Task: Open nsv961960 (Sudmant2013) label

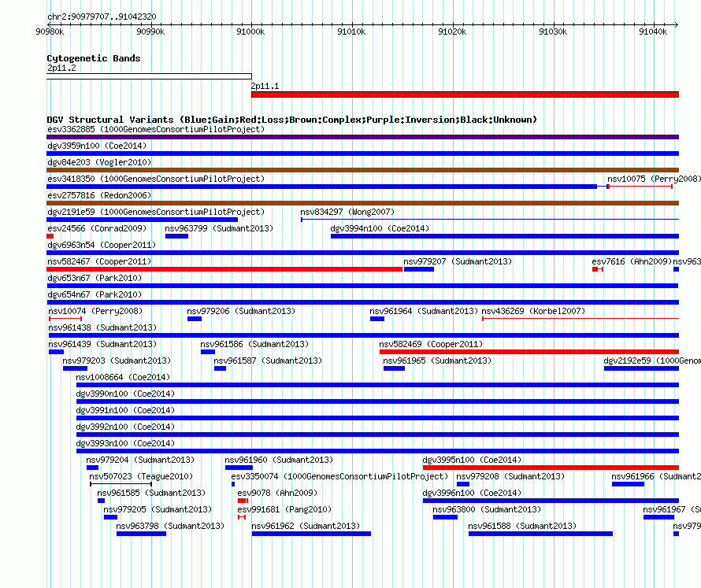Action: (x=279, y=460)
